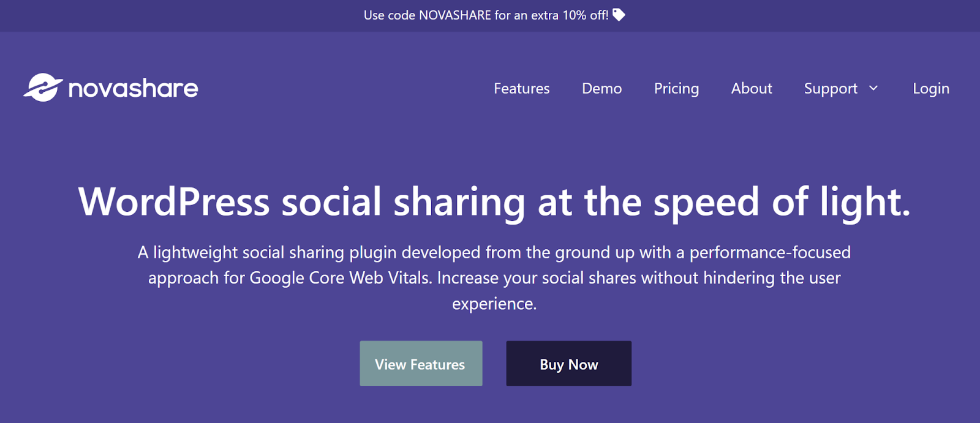
Task: Click the gray View Features call-to-action
Action: [421, 363]
